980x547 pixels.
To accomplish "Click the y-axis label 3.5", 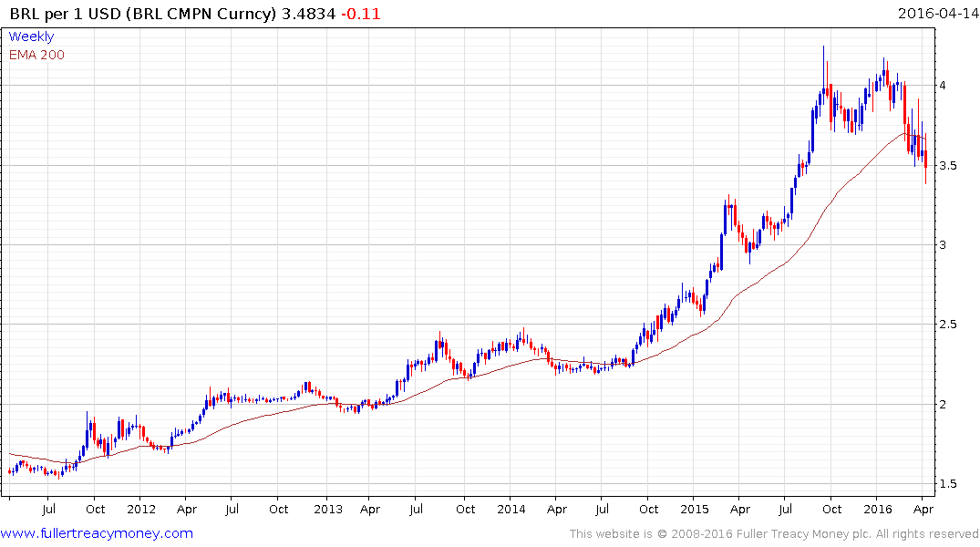I will [x=948, y=165].
